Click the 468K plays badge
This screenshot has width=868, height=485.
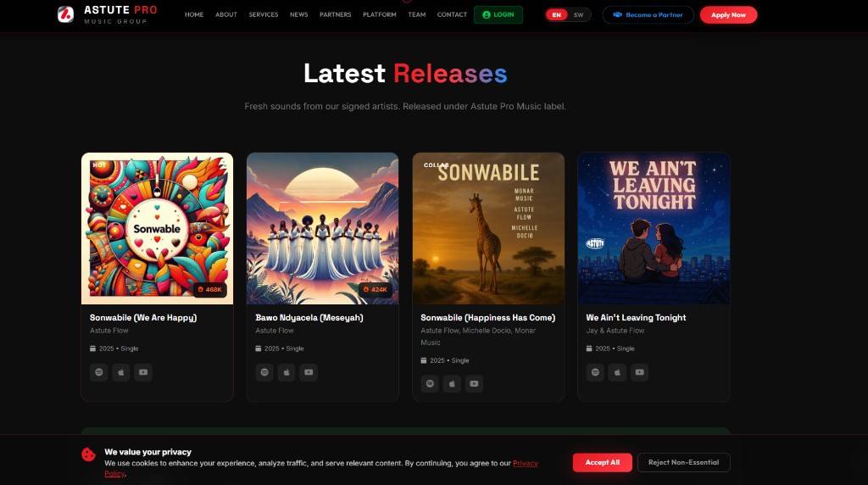click(210, 290)
